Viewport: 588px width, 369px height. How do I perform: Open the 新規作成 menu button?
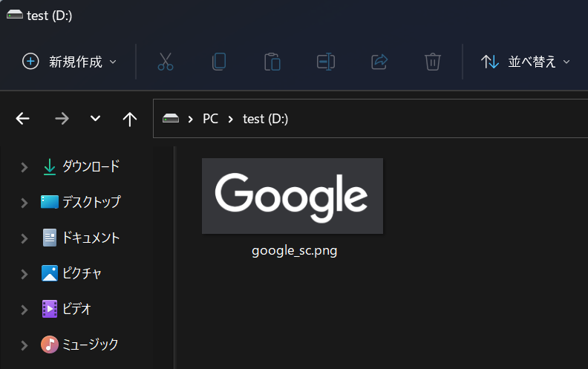coord(69,62)
